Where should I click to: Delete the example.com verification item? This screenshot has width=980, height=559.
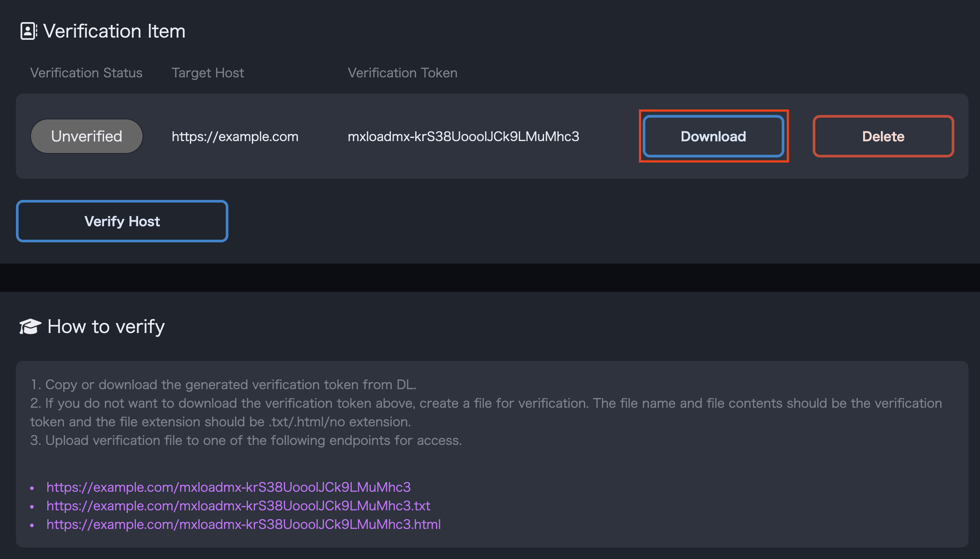pyautogui.click(x=883, y=136)
